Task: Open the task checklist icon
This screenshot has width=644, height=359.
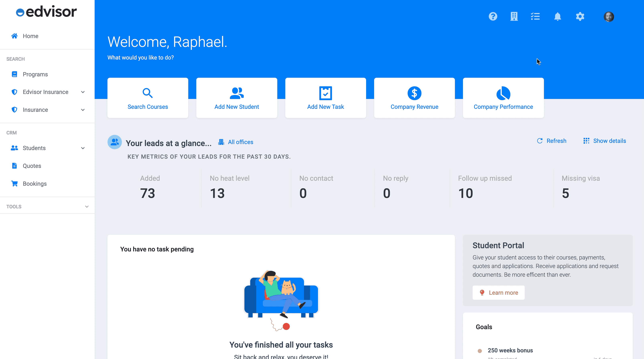Action: (x=535, y=16)
